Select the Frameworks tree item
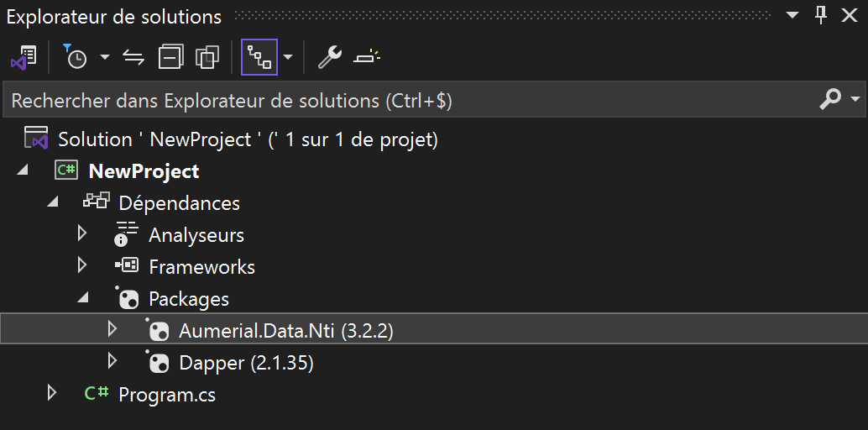Image resolution: width=868 pixels, height=430 pixels. [201, 267]
